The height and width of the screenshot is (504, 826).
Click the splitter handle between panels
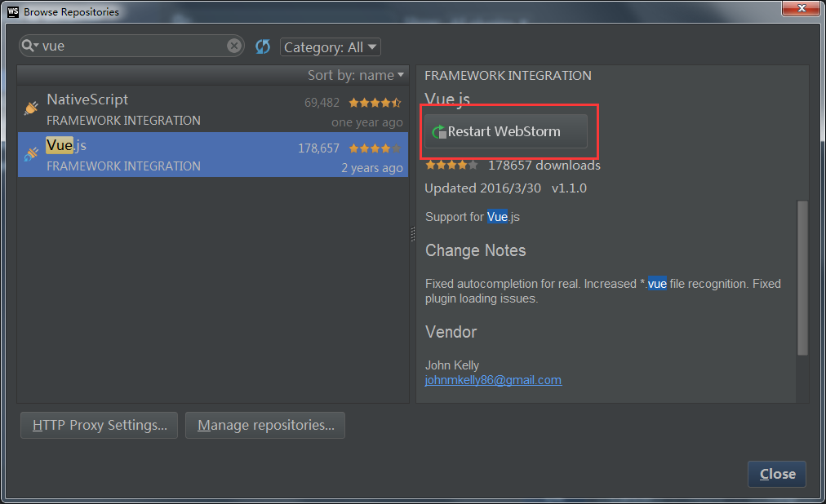coord(412,234)
